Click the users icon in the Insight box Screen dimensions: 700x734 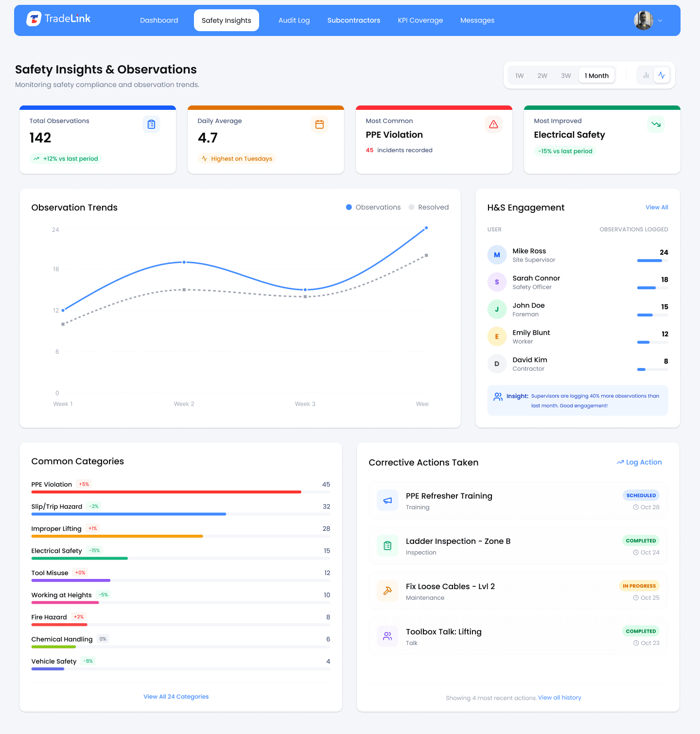(x=498, y=397)
